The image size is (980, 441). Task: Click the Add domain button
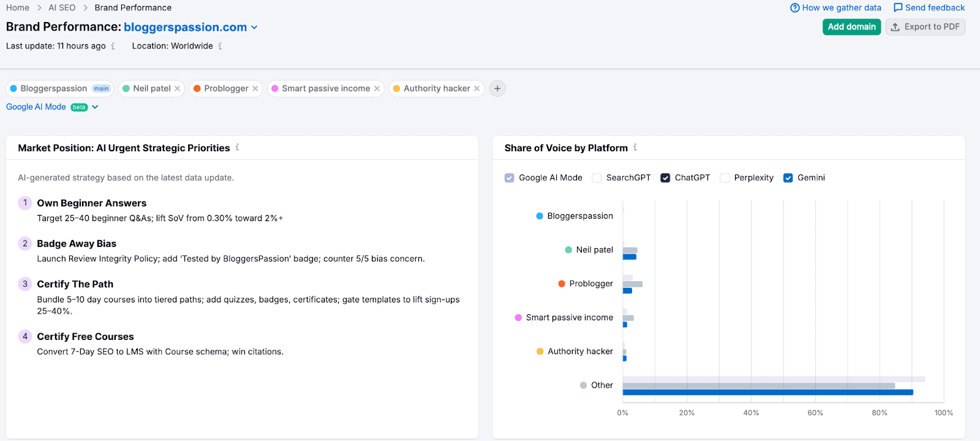pos(851,27)
